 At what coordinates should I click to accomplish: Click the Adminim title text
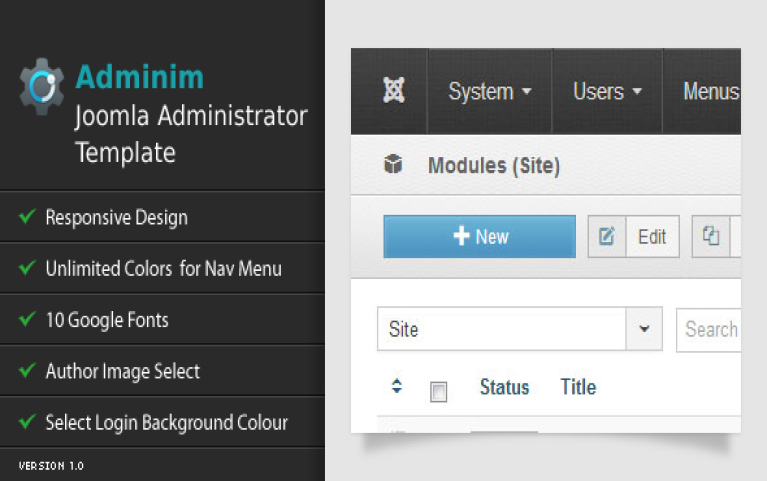[139, 77]
